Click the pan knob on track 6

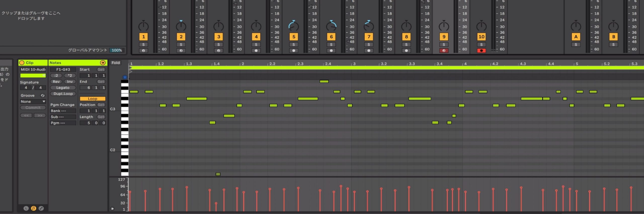click(x=331, y=26)
